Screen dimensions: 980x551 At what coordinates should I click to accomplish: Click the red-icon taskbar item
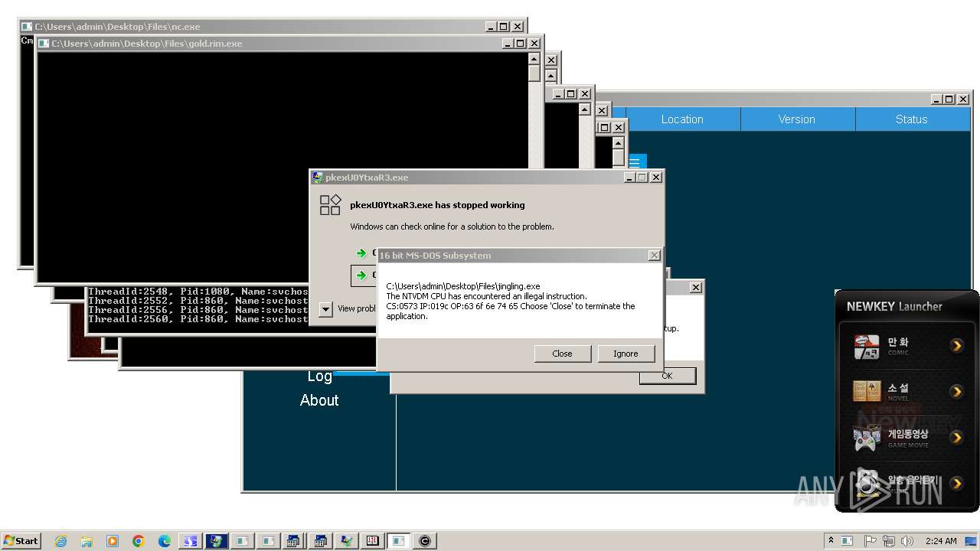pos(372,541)
